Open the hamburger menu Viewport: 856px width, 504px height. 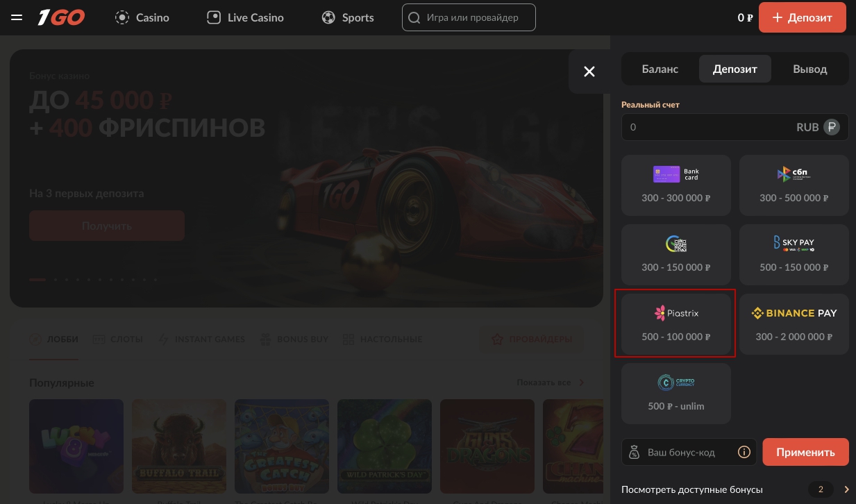(17, 18)
